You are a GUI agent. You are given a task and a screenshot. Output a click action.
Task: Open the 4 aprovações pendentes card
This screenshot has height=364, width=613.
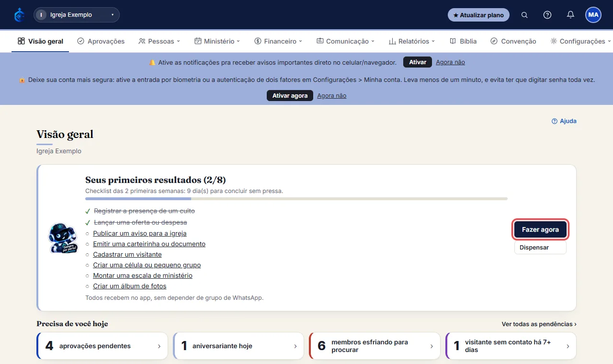(102, 346)
